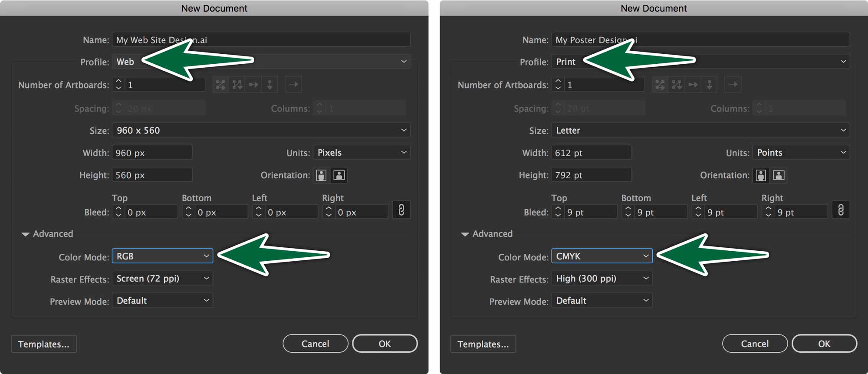The image size is (868, 374).
Task: Click artboards count field in Web dialog
Action: coord(165,84)
